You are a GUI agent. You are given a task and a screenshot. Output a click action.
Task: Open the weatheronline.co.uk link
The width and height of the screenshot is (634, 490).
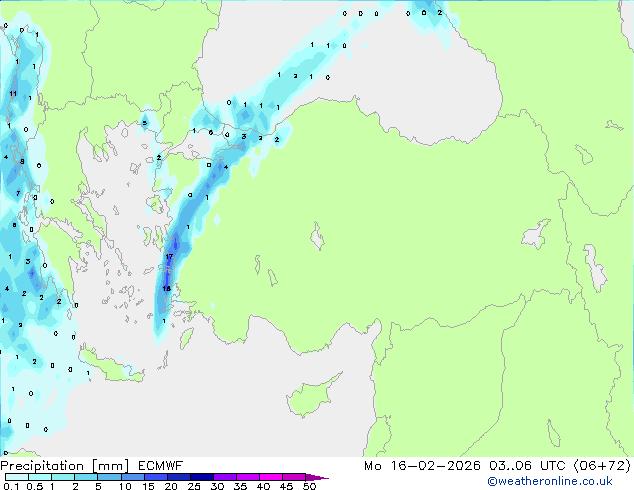tap(550, 481)
